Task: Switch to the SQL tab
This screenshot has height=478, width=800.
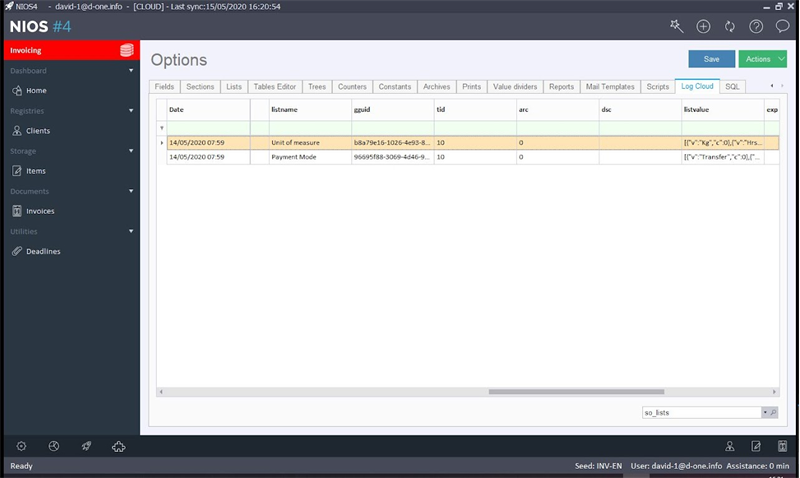Action: pyautogui.click(x=732, y=87)
